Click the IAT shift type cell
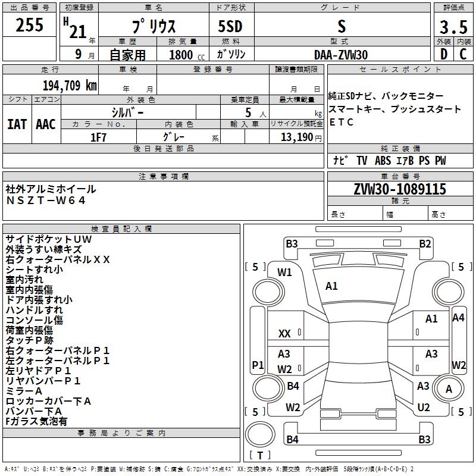476x476 pixels. point(17,124)
